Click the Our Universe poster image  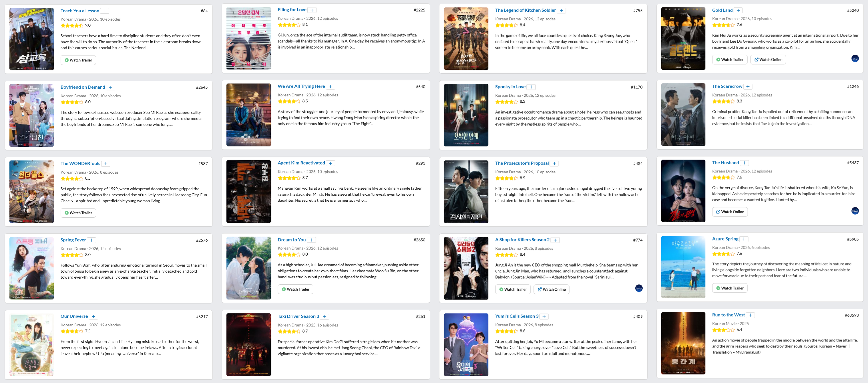pyautogui.click(x=32, y=345)
